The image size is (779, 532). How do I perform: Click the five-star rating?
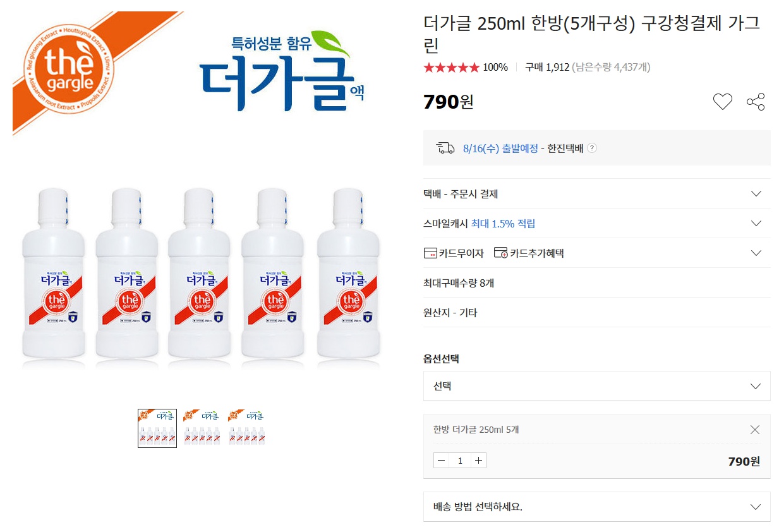point(451,68)
